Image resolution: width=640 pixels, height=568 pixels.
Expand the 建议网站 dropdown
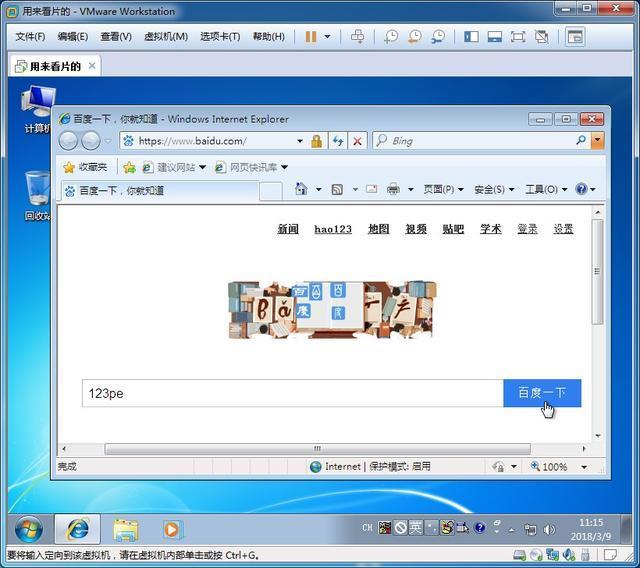coord(202,167)
